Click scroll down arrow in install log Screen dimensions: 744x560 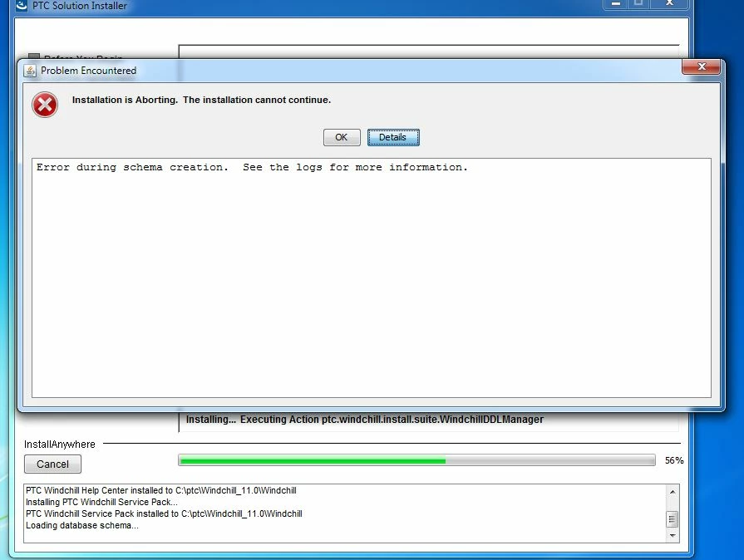[x=672, y=535]
